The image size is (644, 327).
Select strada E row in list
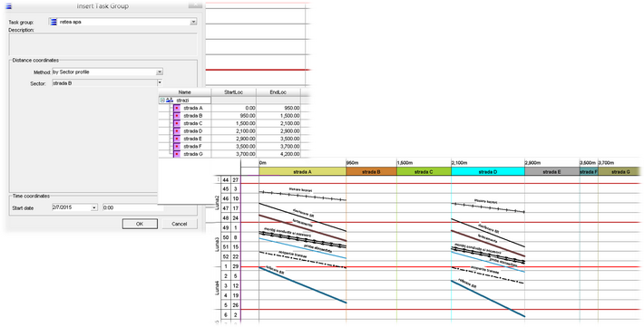[x=229, y=139]
